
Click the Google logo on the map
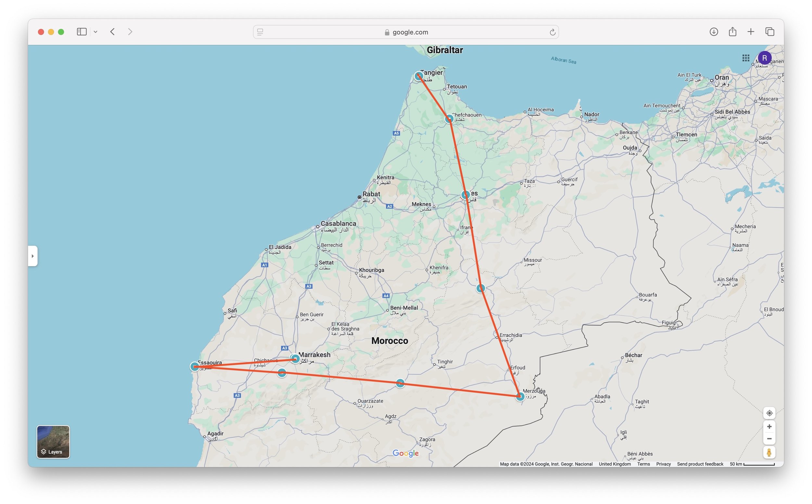point(405,453)
